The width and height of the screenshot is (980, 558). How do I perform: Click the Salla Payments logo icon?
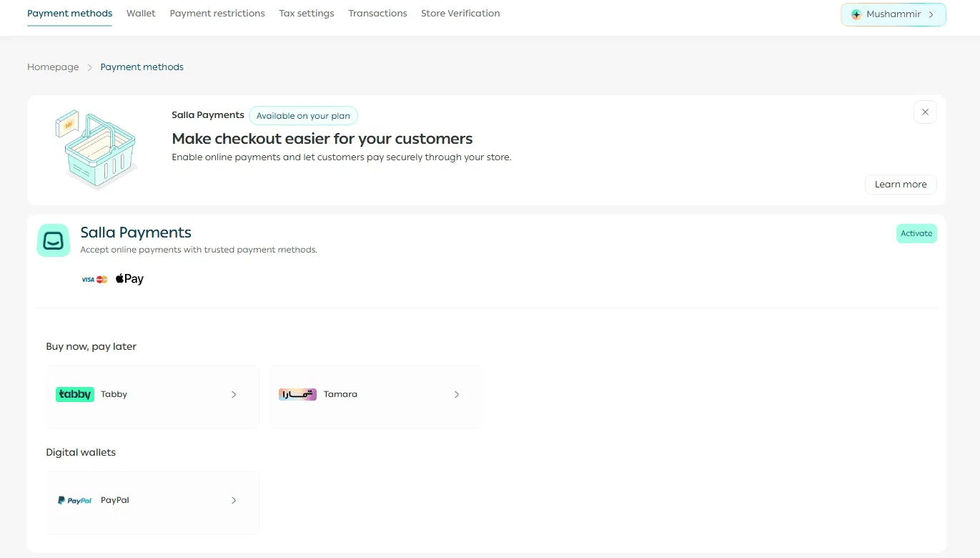tap(54, 240)
